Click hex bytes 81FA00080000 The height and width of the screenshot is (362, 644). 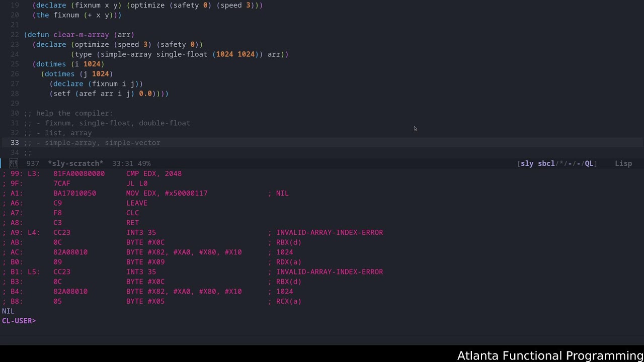pyautogui.click(x=79, y=173)
